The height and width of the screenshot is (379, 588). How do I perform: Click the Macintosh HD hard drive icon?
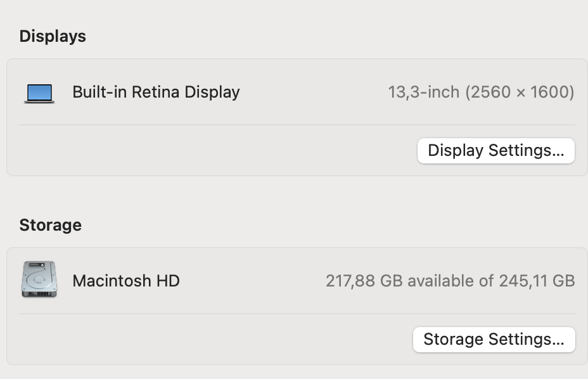(39, 279)
